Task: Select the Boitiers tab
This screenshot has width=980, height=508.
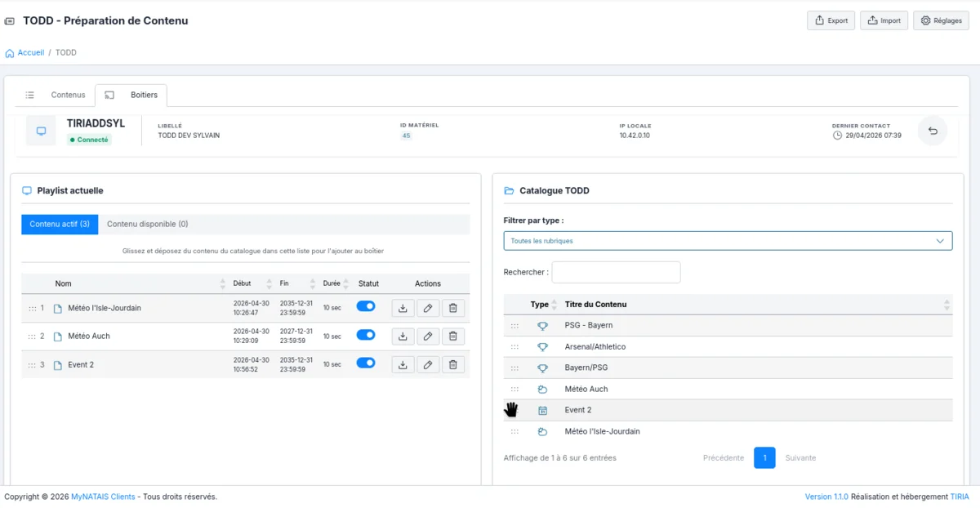Action: [131, 96]
